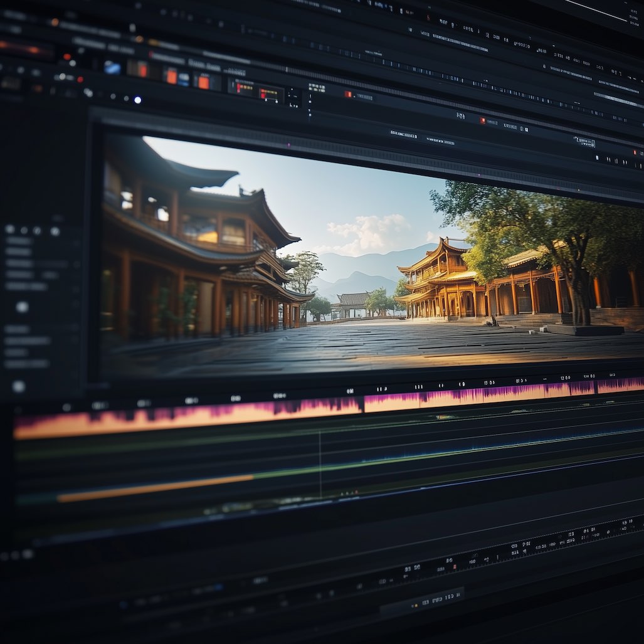Select the orange clip bar on the lower track
Image resolution: width=644 pixels, height=644 pixels.
tap(156, 488)
